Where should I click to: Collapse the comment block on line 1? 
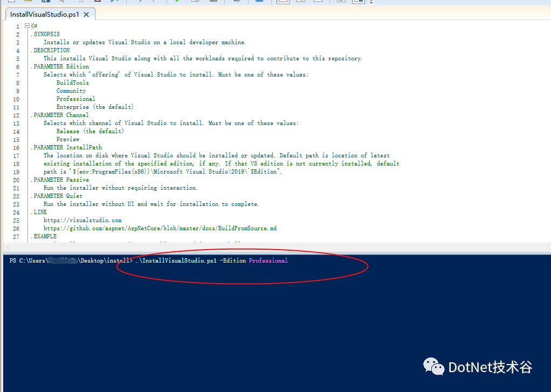click(x=27, y=26)
